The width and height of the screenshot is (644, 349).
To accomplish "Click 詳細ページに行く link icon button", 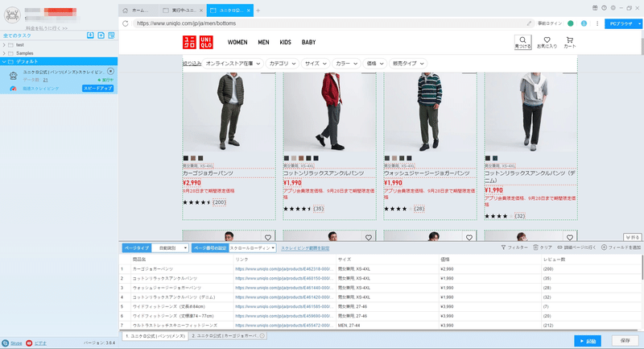I will tap(576, 247).
